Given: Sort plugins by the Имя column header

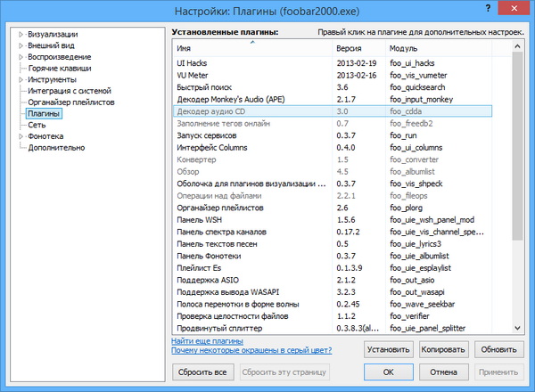Looking at the screenshot, I should pyautogui.click(x=252, y=48).
